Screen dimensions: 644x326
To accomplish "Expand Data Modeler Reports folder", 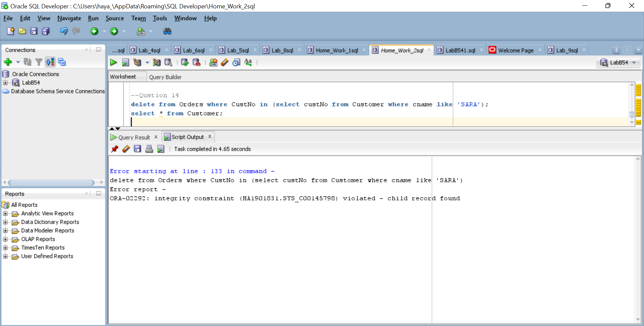I will click(x=5, y=231).
